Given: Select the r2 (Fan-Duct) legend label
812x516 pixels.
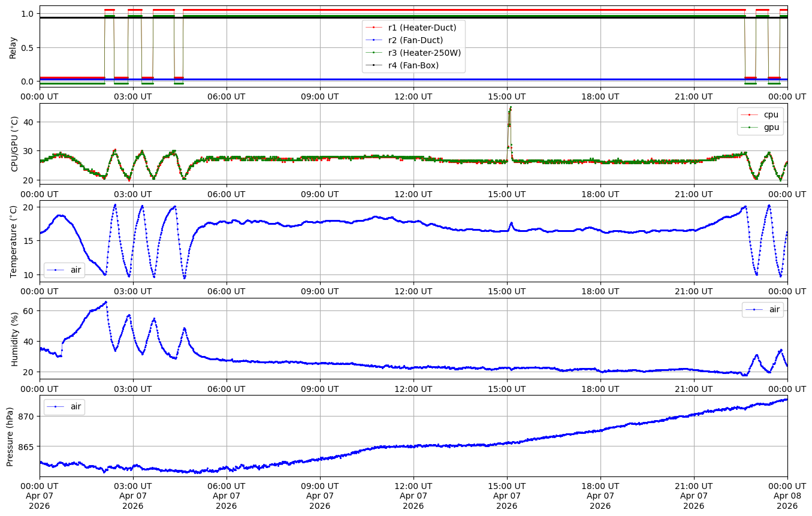Looking at the screenshot, I should [415, 40].
